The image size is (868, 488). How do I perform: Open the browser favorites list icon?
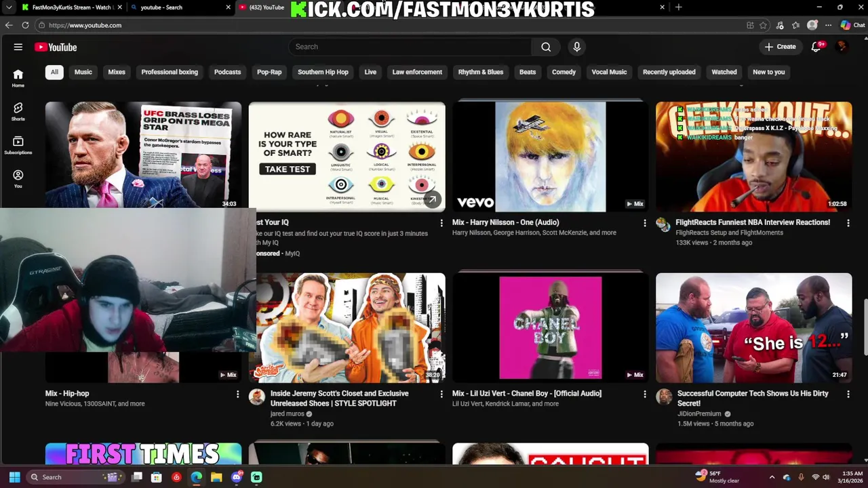[796, 25]
